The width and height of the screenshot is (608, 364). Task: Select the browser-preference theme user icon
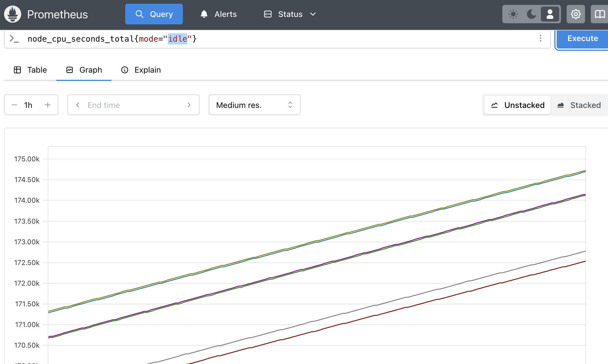coord(550,14)
